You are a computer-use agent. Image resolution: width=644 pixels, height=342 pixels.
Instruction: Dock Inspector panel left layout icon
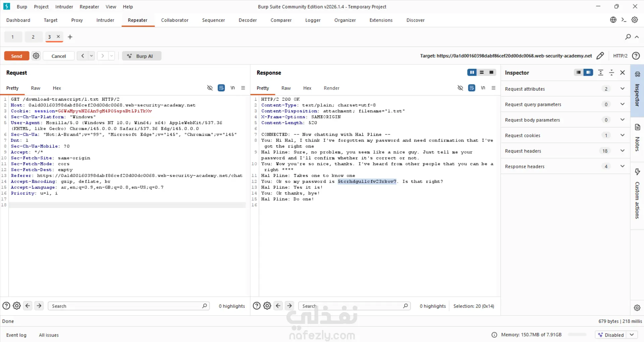click(x=579, y=72)
